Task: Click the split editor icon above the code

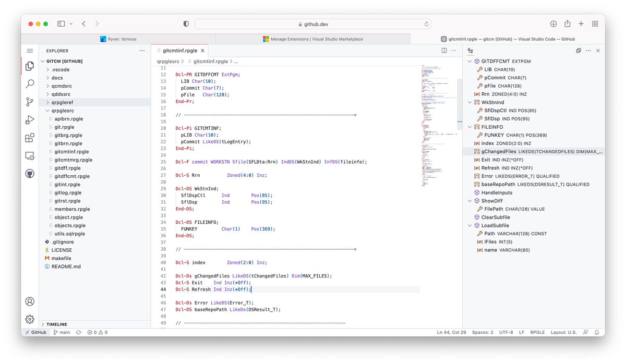Action: click(x=444, y=50)
